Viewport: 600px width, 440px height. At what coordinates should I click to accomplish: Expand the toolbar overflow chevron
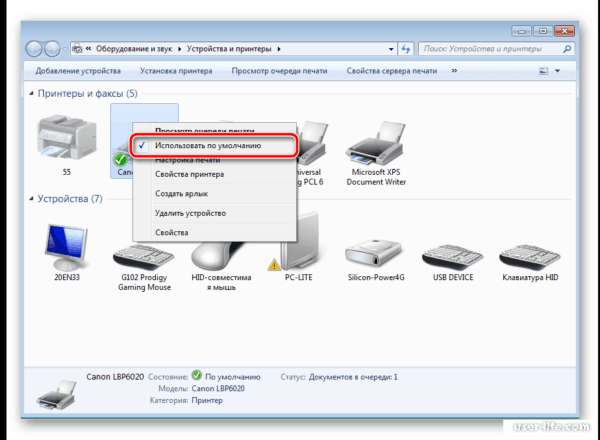click(x=454, y=71)
